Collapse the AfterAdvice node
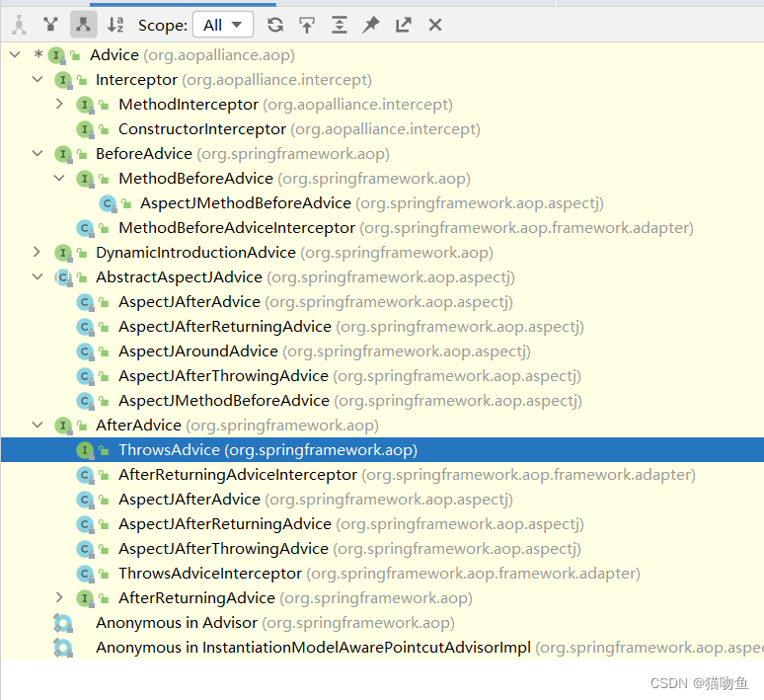The height and width of the screenshot is (700, 764). [38, 425]
